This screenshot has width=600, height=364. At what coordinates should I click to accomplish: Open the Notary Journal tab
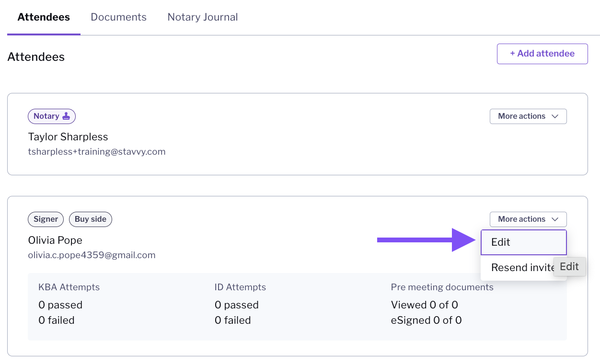point(203,17)
